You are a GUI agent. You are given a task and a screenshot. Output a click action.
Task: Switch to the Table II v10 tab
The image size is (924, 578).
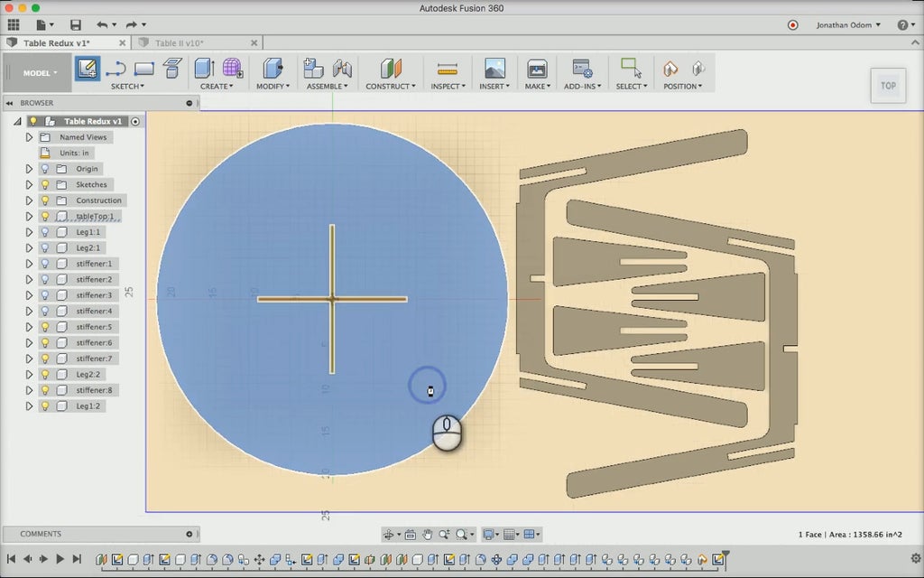[x=179, y=42]
